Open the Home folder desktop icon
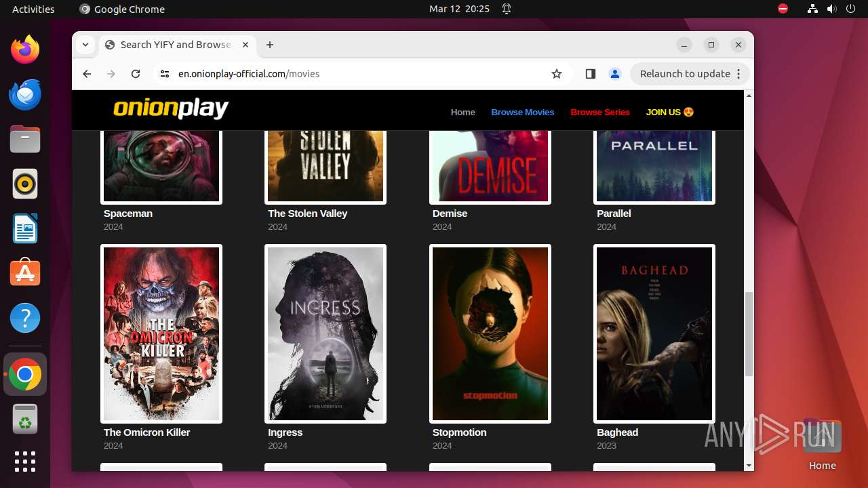This screenshot has height=488, width=868. 822,445
